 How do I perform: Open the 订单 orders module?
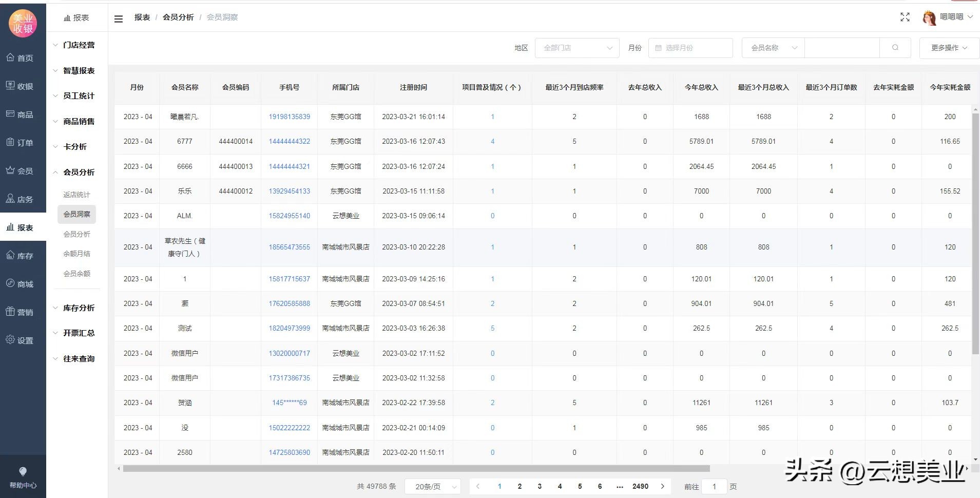coord(23,142)
